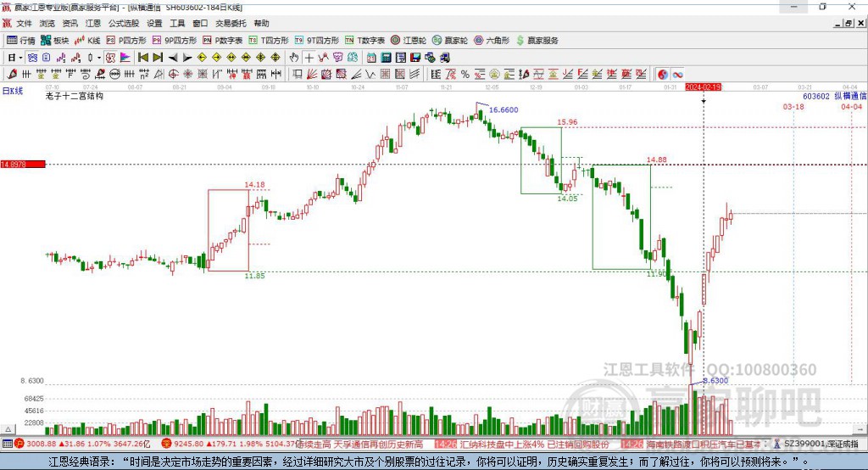Select the red crosshair circle tool

click(x=173, y=75)
